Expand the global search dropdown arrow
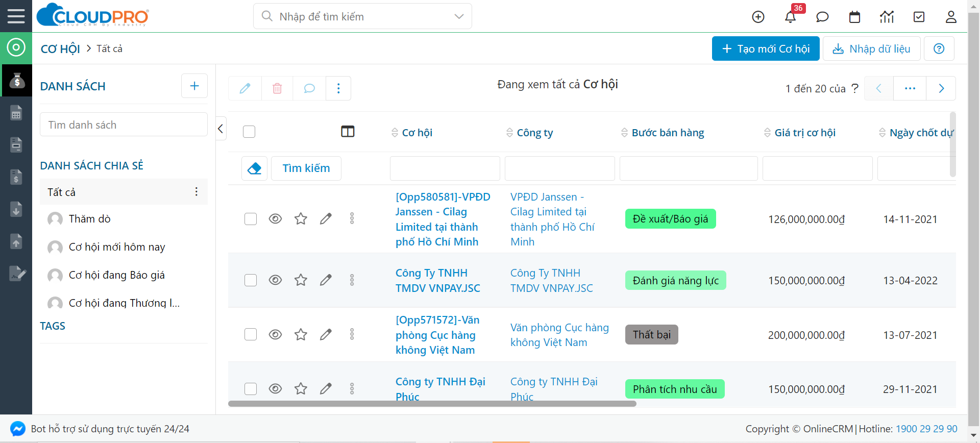Image resolution: width=980 pixels, height=443 pixels. click(x=459, y=16)
